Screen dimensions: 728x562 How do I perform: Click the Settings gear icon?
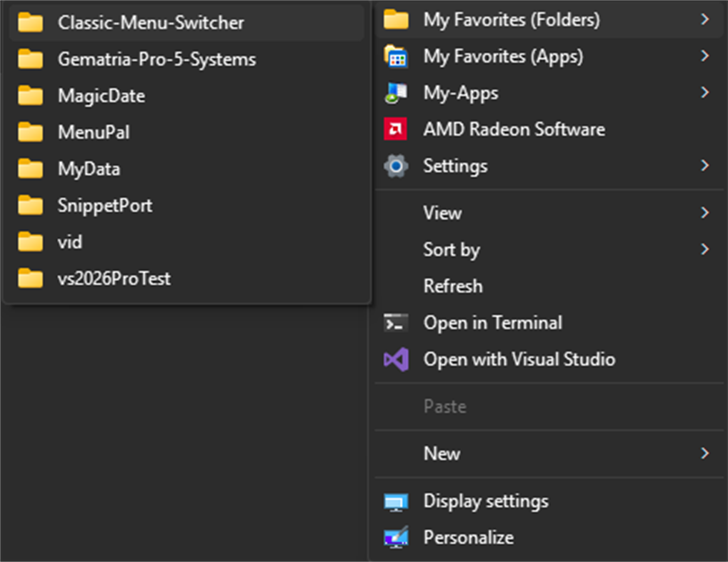click(396, 166)
